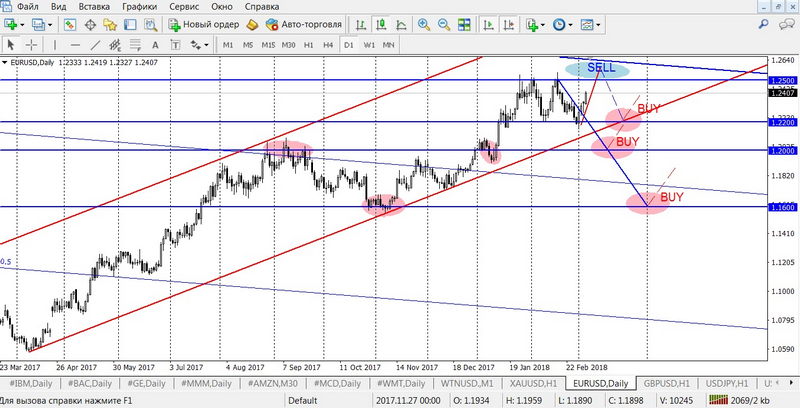Tile chart windows with grid icon
This screenshot has height=408, width=800.
point(462,24)
